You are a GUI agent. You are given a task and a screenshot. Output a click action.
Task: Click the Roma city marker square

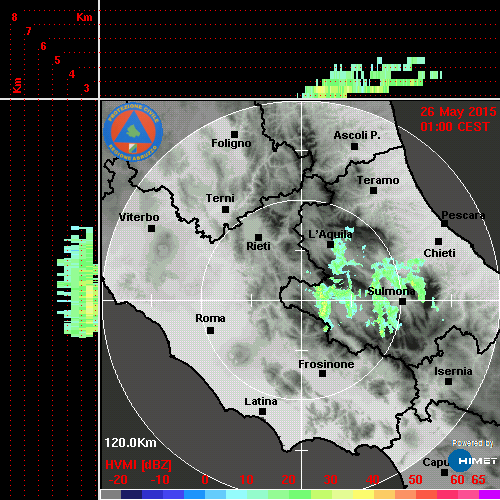click(210, 330)
